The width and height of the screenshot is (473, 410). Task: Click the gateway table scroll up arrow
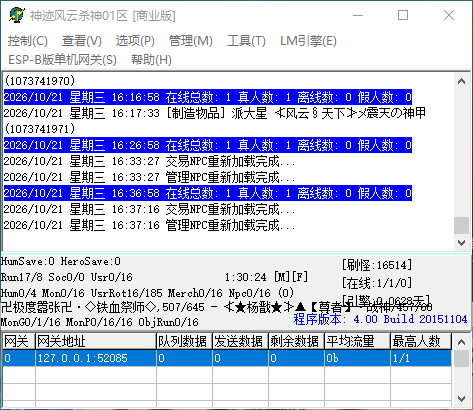coord(462,342)
